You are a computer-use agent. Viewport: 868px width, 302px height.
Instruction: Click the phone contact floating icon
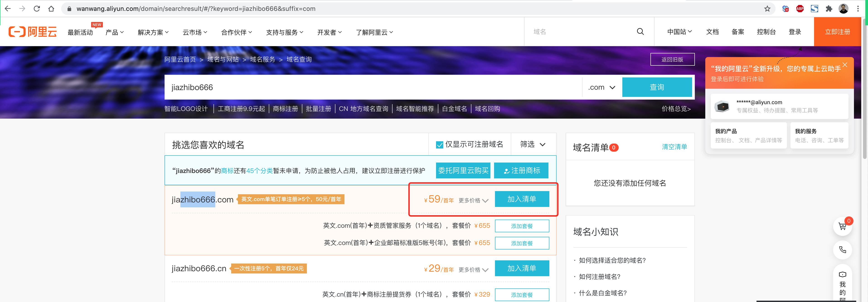[842, 250]
